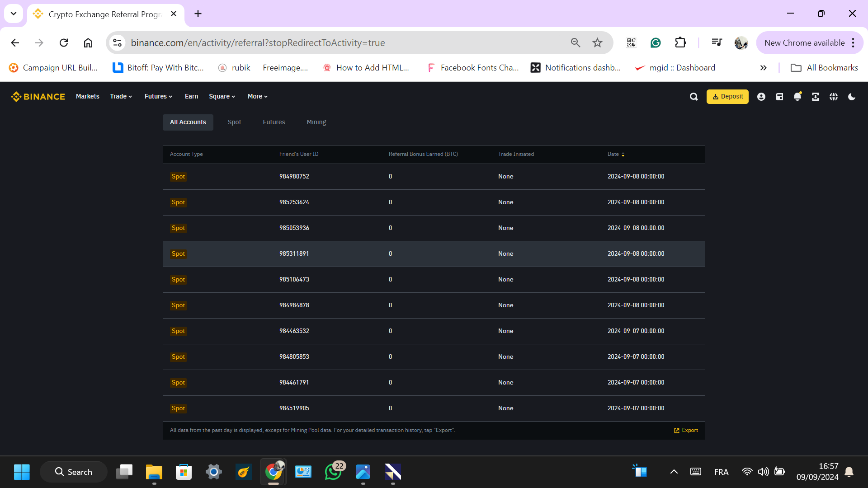Expand the Square dropdown menu
Screen dimensions: 868x488
click(x=222, y=97)
